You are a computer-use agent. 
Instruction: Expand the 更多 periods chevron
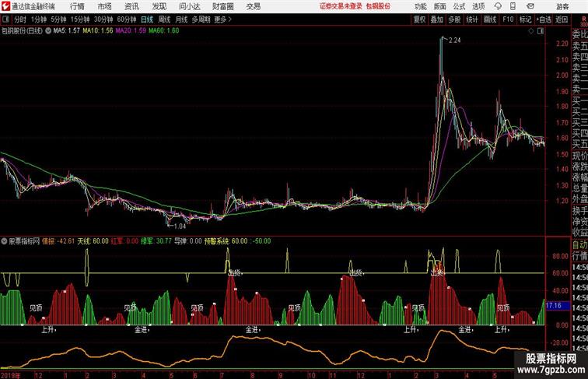click(x=230, y=19)
